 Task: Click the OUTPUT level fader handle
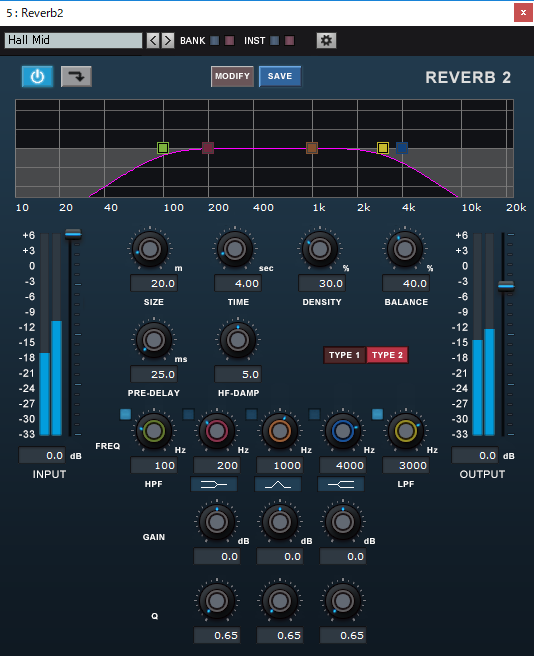click(506, 287)
